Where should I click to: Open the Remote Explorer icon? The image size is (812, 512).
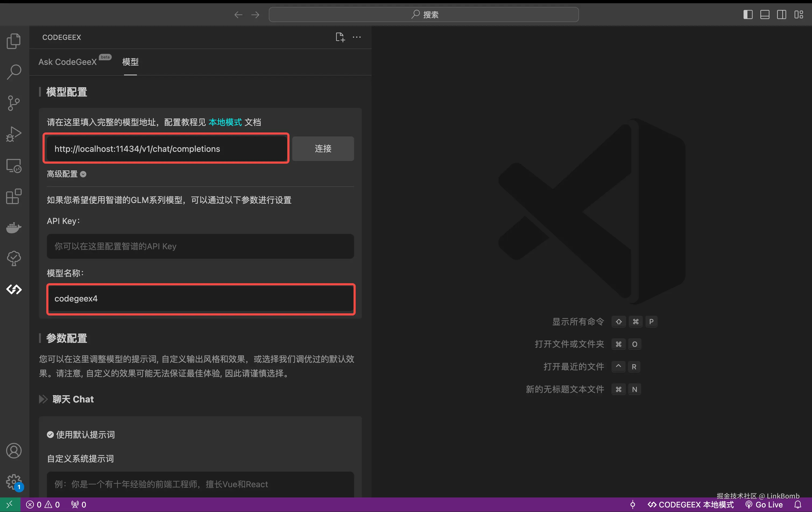(14, 166)
